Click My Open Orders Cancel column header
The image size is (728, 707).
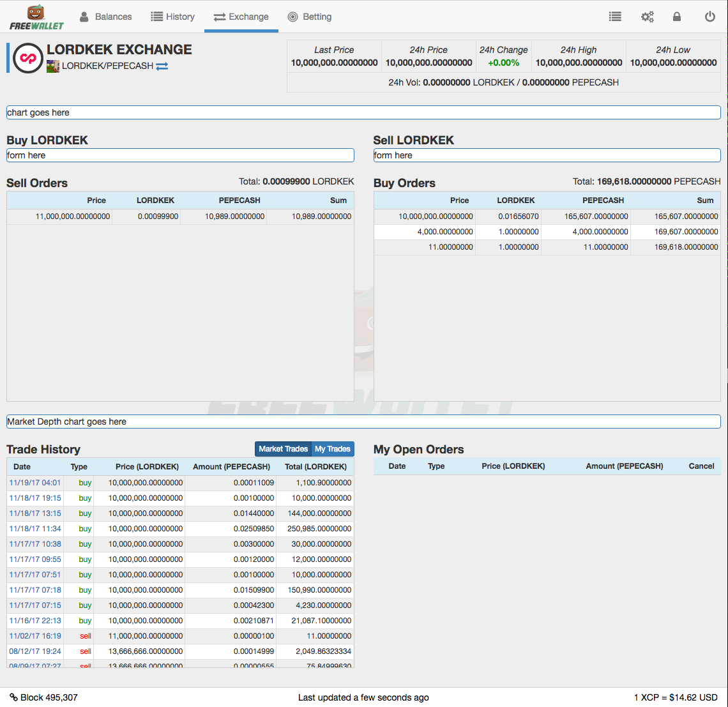click(701, 466)
